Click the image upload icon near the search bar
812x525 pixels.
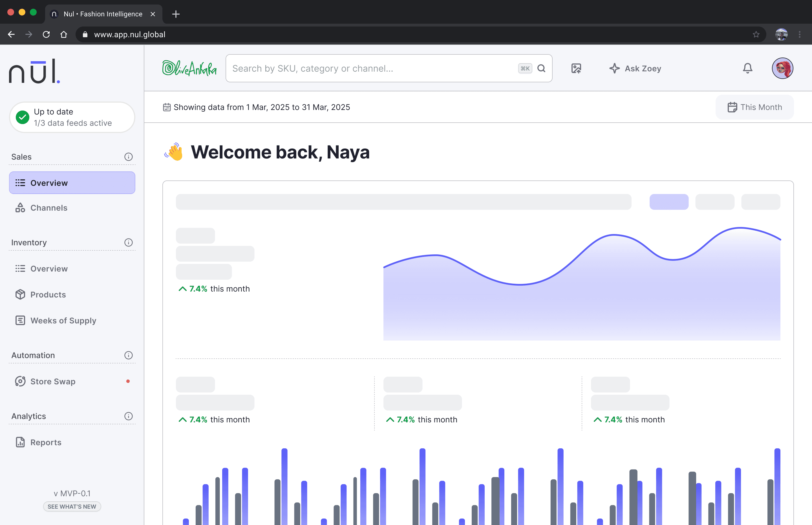576,68
